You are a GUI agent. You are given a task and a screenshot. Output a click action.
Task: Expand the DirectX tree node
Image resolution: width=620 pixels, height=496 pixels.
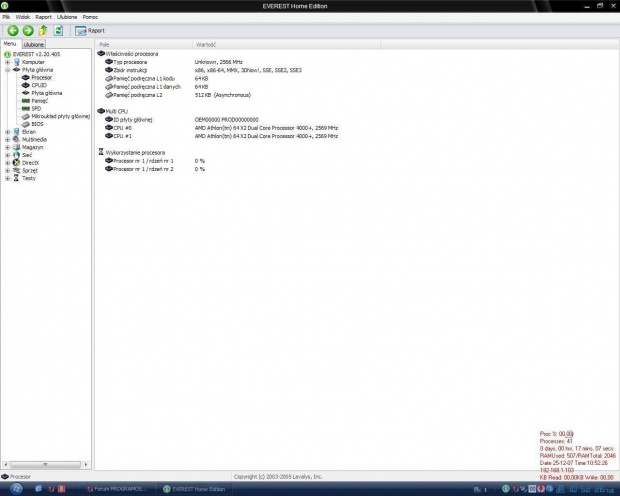click(7, 163)
